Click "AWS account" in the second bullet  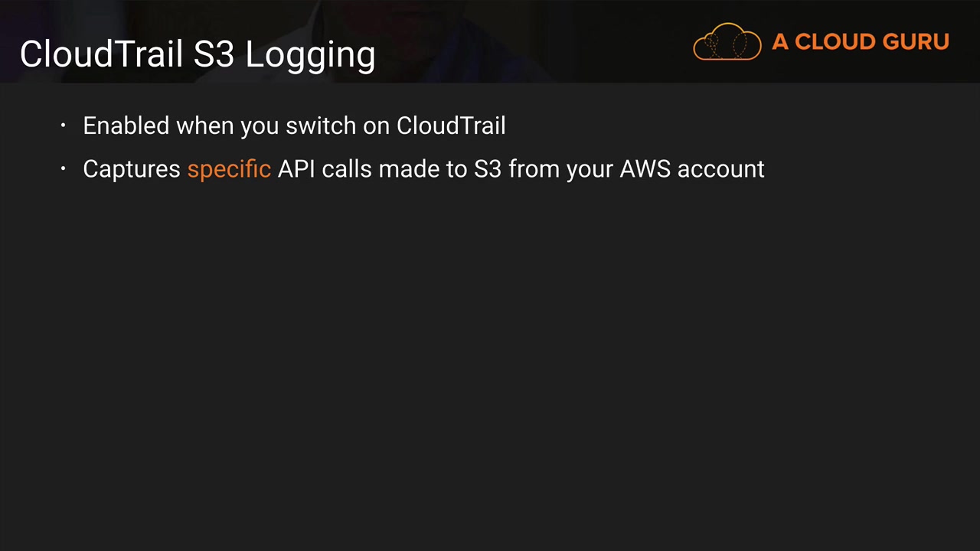coord(692,168)
